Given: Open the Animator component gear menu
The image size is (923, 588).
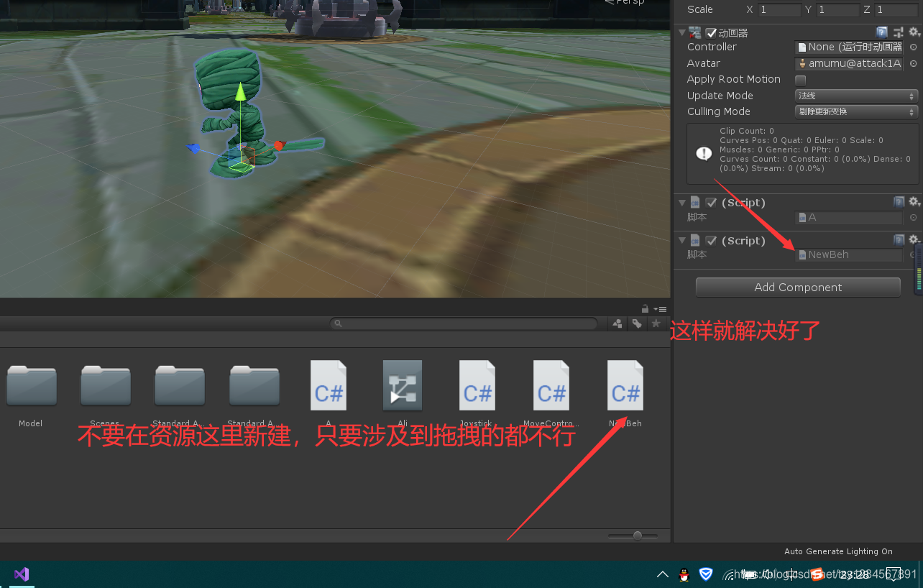Looking at the screenshot, I should [x=914, y=32].
